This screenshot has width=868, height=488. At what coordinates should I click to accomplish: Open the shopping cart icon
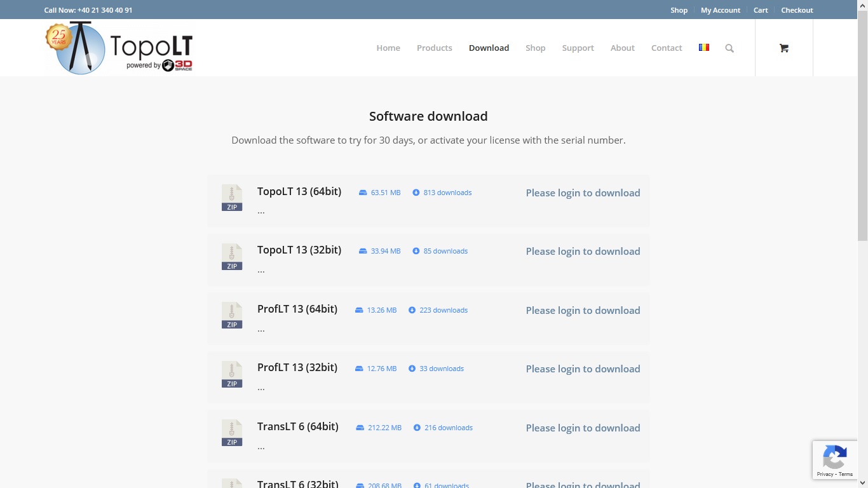783,48
